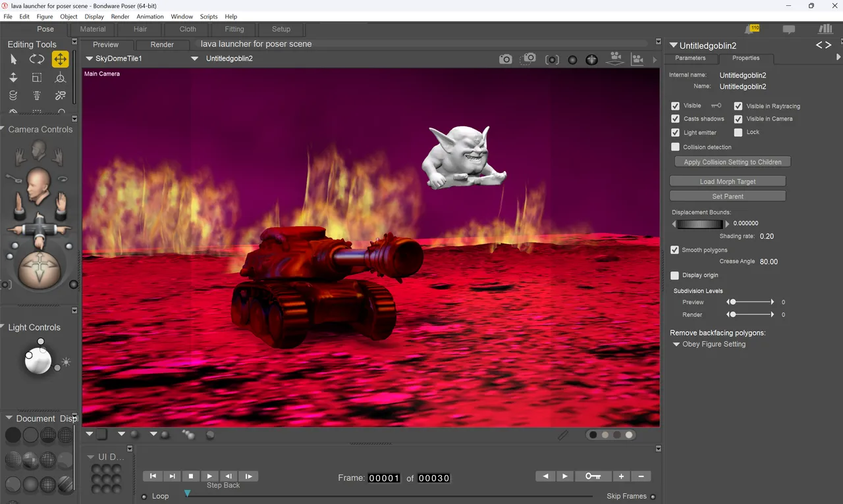
Task: Switch to the Cloth room tab
Action: click(188, 29)
